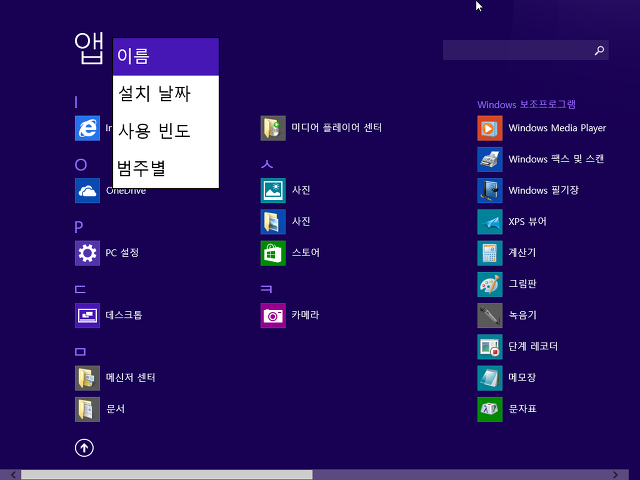Click the ㅅ letter group header
The height and width of the screenshot is (480, 640).
click(x=267, y=164)
